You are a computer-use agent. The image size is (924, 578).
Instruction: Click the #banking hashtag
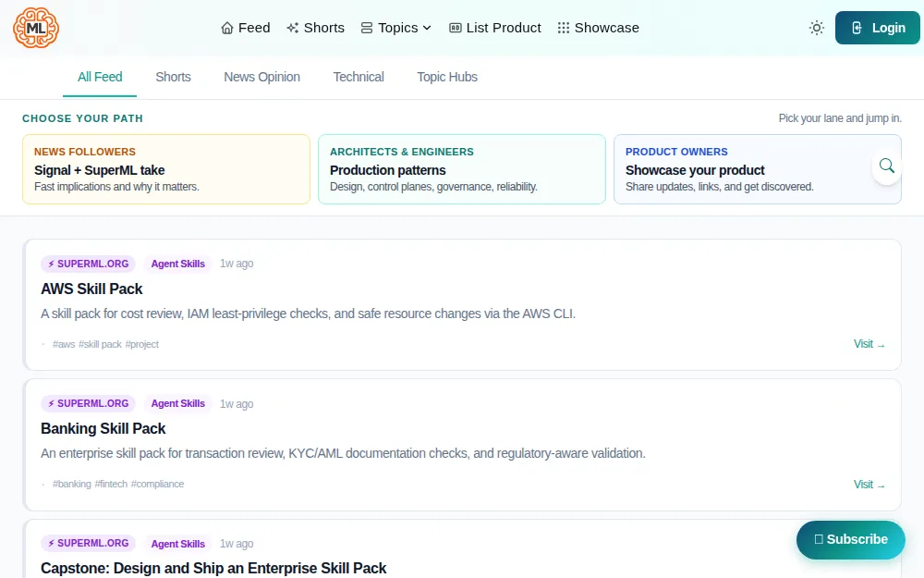[x=72, y=485]
